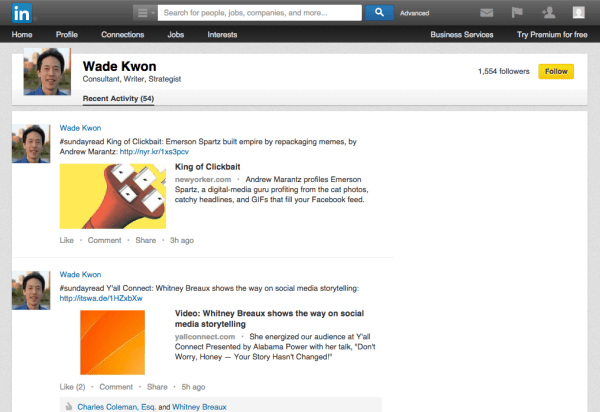600x412 pixels.
Task: Open Wade Kwon name on Y'all Connect post
Action: [x=80, y=274]
